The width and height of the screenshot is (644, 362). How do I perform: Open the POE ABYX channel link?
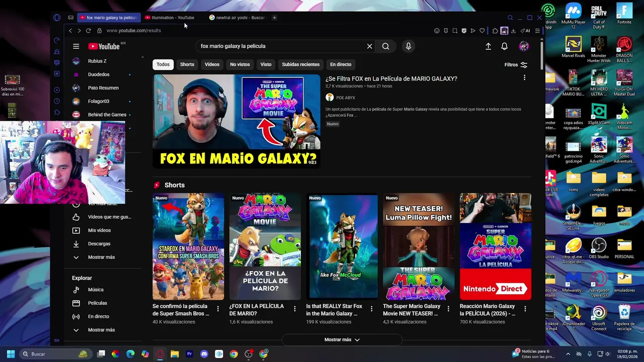click(x=345, y=98)
